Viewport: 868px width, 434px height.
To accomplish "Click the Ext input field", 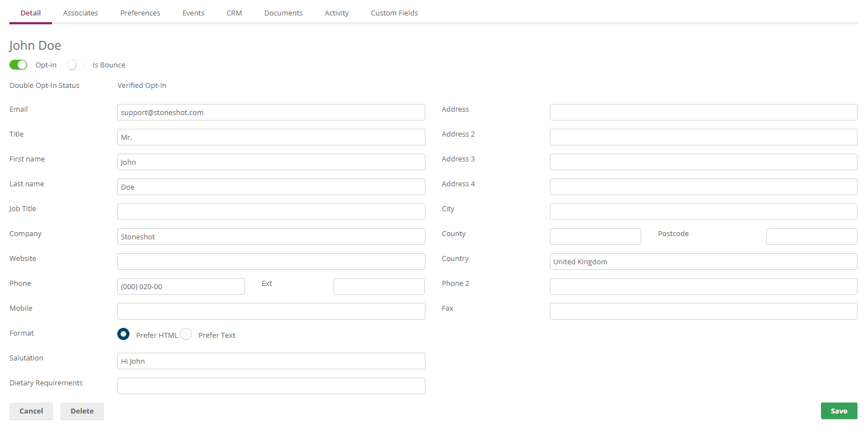I will [x=379, y=286].
